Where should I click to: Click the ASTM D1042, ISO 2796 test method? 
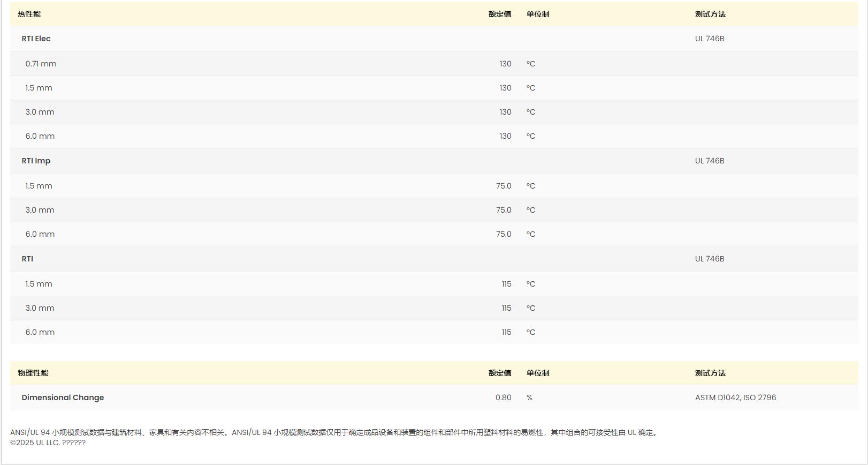coord(735,397)
